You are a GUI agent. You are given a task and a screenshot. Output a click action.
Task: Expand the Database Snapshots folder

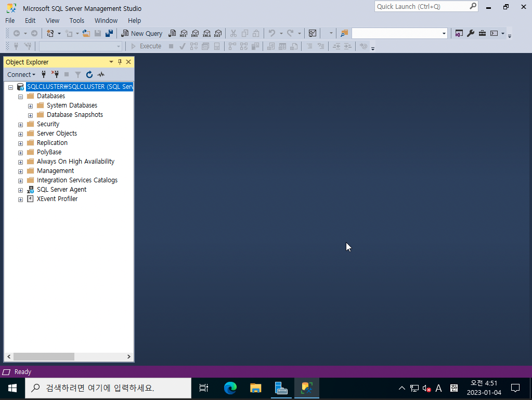[x=30, y=115]
